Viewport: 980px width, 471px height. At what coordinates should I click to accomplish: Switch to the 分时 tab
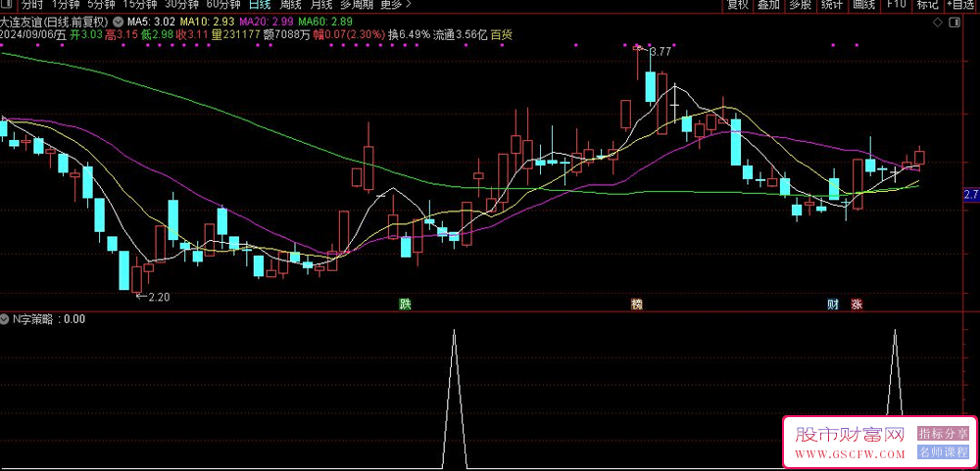pyautogui.click(x=32, y=4)
